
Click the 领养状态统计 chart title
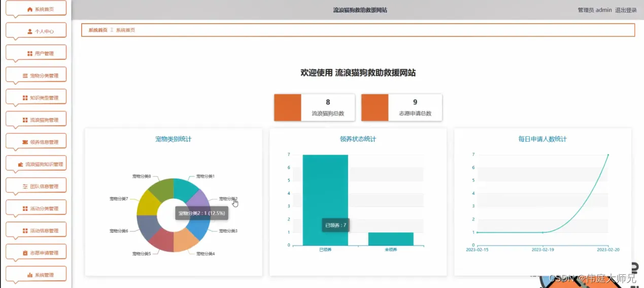coord(358,139)
